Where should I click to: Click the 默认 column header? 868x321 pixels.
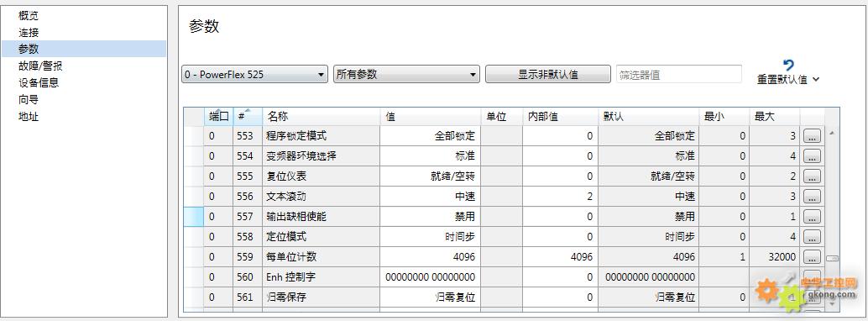(x=649, y=117)
